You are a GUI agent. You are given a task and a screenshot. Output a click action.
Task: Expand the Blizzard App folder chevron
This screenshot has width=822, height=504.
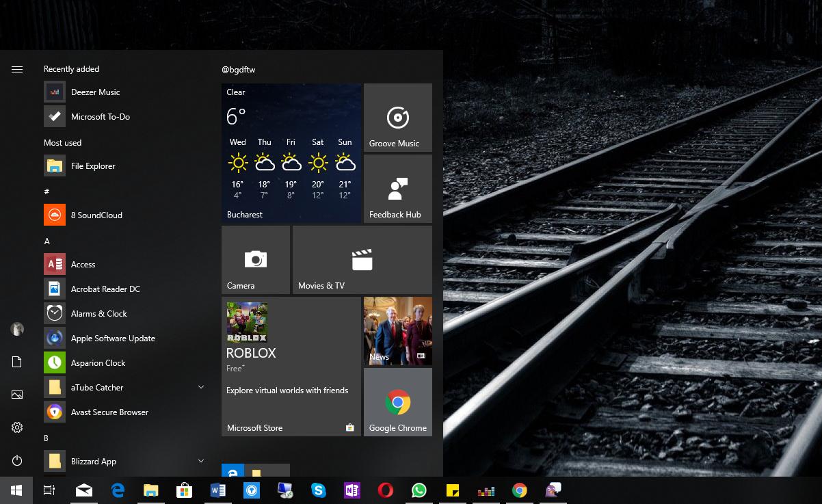coord(201,461)
